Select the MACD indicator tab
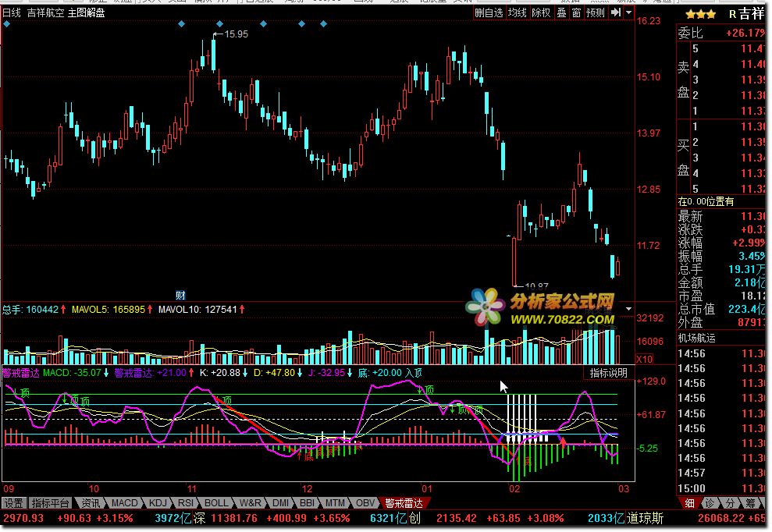772x532 pixels. coord(125,503)
